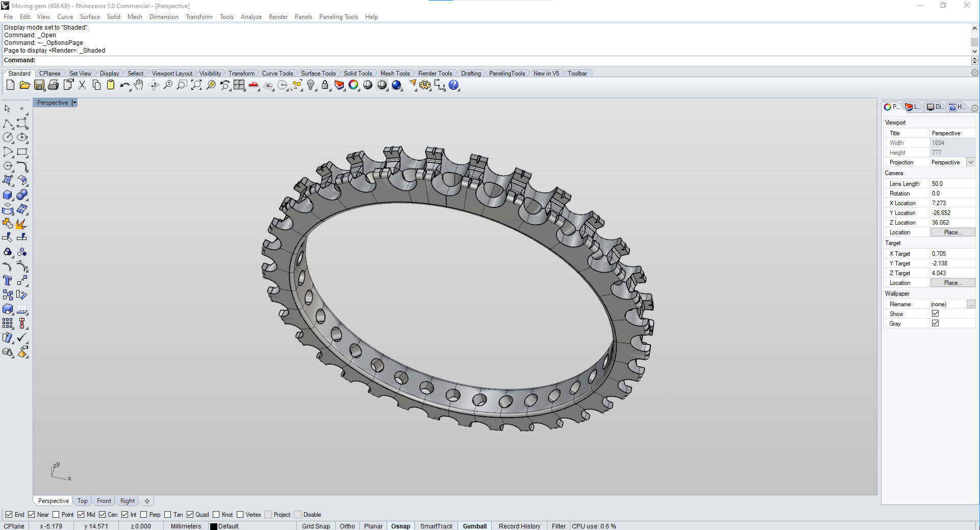Activate the Zoom Extents tool
This screenshot has height=530, width=980.
pyautogui.click(x=196, y=85)
